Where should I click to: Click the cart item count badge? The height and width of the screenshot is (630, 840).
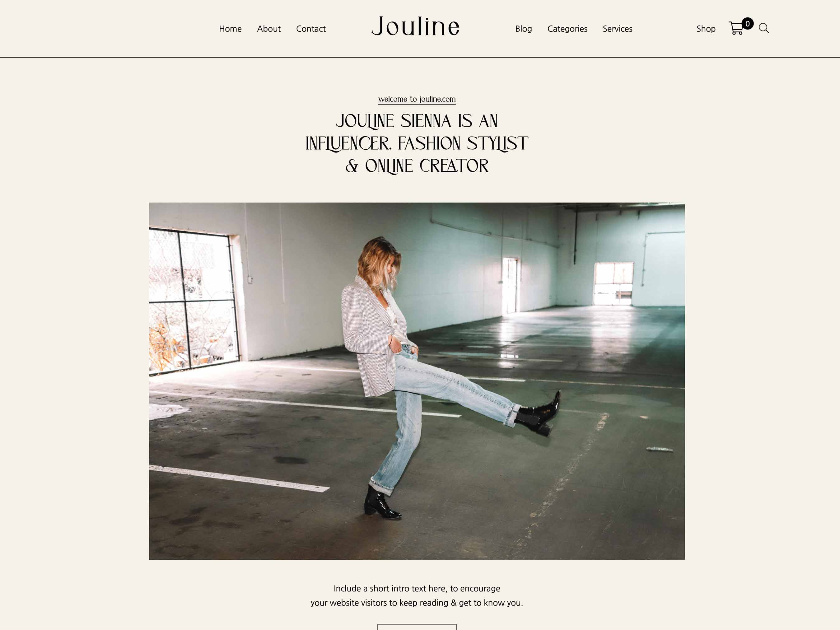tap(747, 24)
